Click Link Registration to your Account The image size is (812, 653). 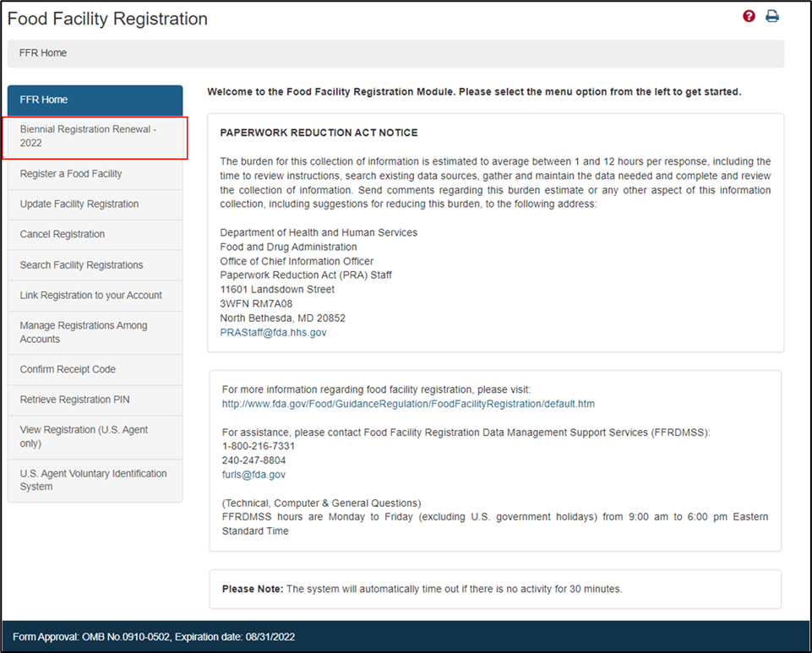95,296
